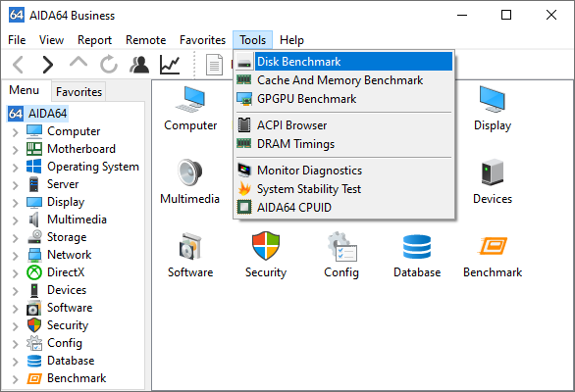
Task: Maximize the AIDA64 Business window
Action: tap(506, 15)
